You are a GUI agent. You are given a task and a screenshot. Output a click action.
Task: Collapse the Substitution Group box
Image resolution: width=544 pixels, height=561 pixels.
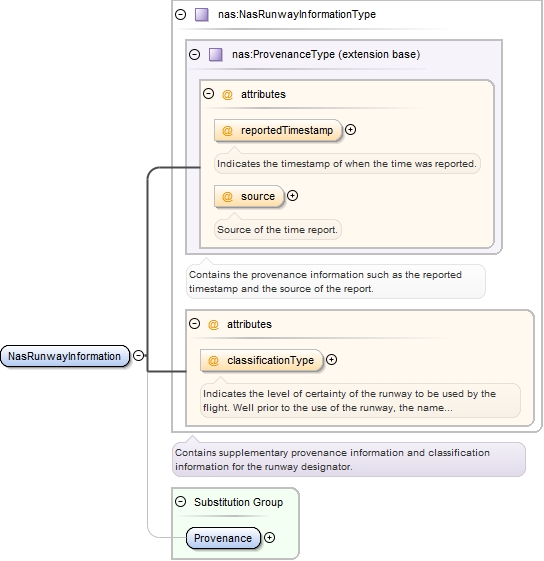point(180,502)
